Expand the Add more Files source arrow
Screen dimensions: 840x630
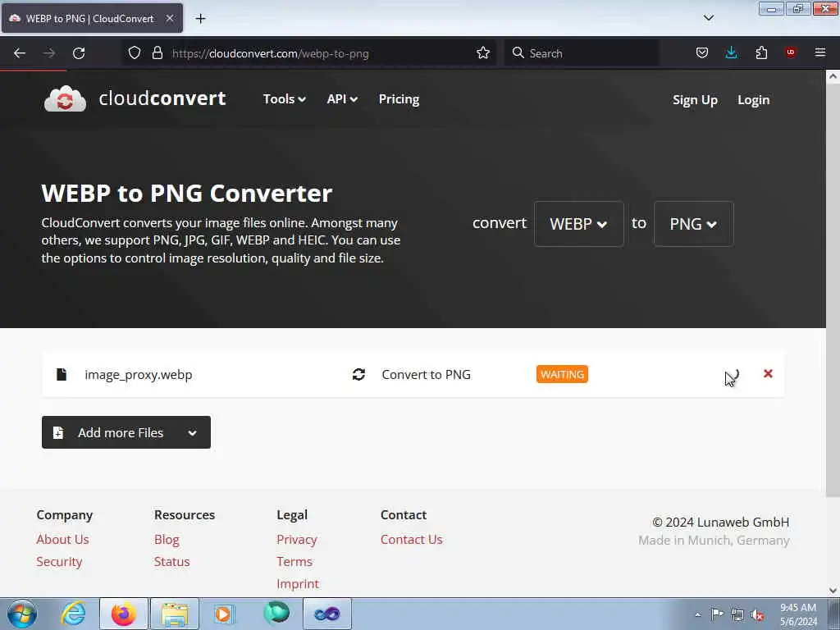192,432
